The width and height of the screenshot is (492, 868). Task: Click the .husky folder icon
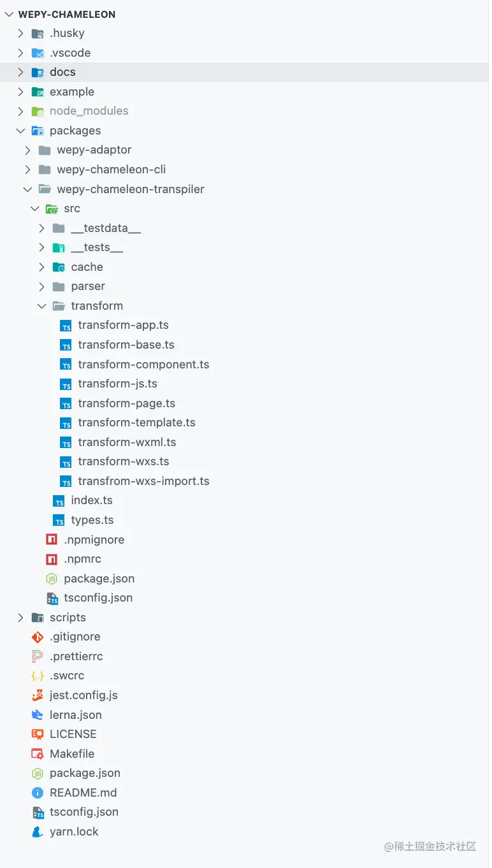38,33
